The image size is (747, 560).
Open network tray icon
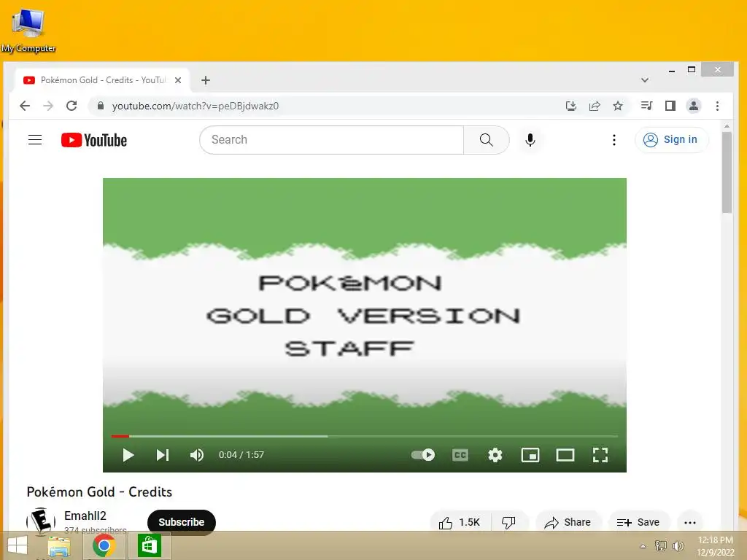[661, 546]
